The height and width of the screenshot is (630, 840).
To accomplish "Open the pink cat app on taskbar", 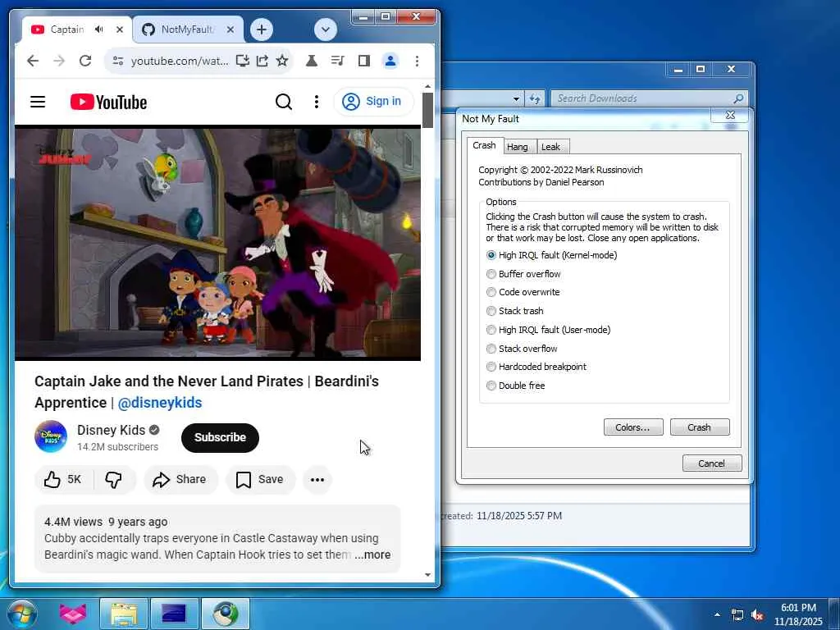I will pos(73,614).
